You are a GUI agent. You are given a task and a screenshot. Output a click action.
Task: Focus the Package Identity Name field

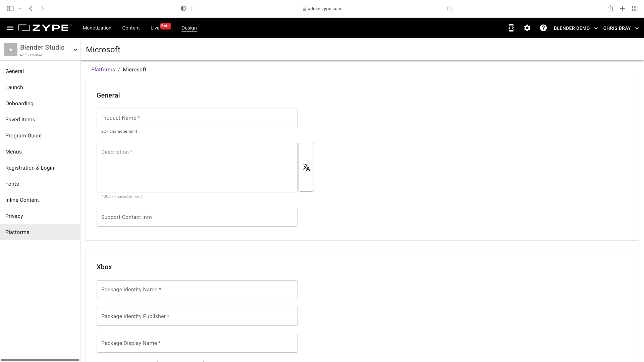[x=197, y=290]
